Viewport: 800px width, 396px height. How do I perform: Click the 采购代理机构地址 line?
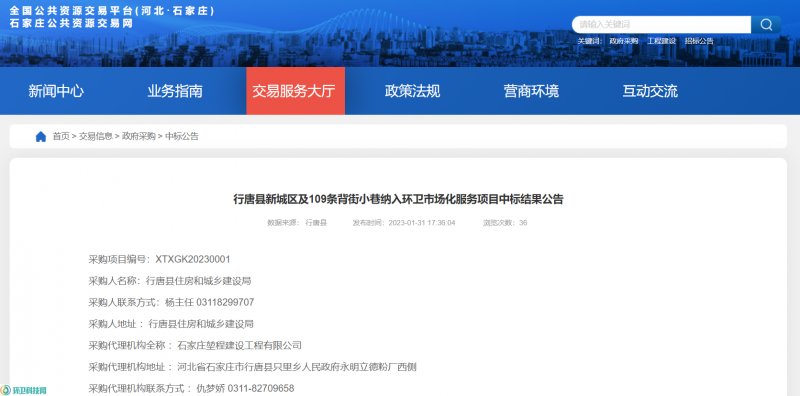[x=253, y=367]
